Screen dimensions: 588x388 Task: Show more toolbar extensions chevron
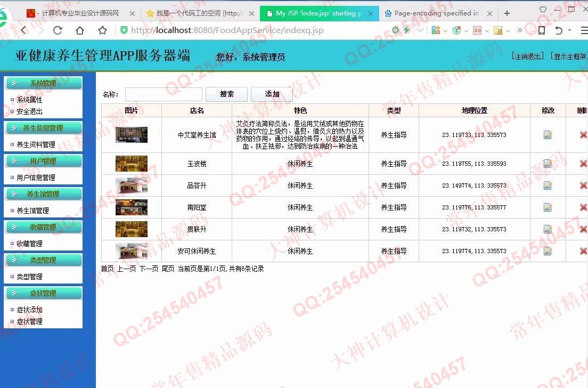(520, 30)
